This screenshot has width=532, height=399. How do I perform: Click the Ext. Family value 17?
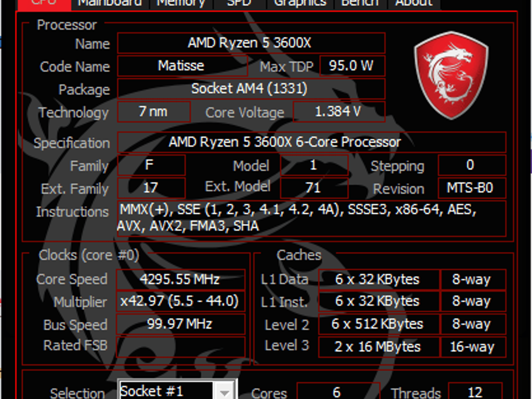tap(151, 188)
